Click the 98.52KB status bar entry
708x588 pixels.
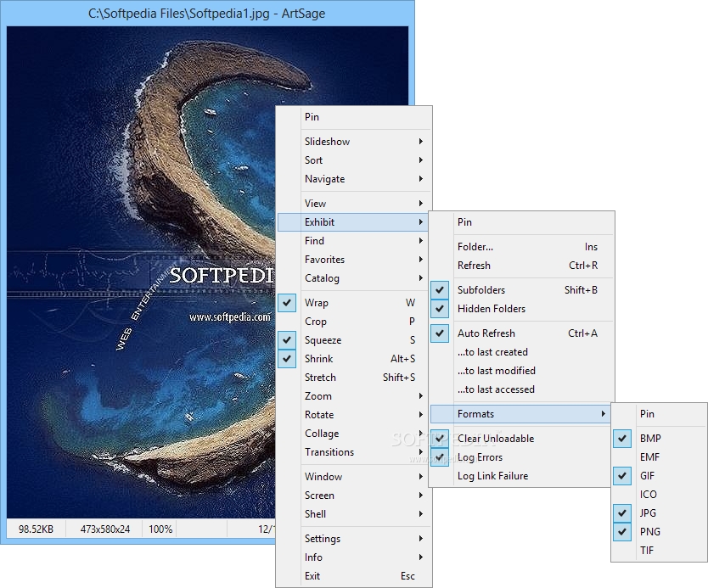(x=36, y=529)
